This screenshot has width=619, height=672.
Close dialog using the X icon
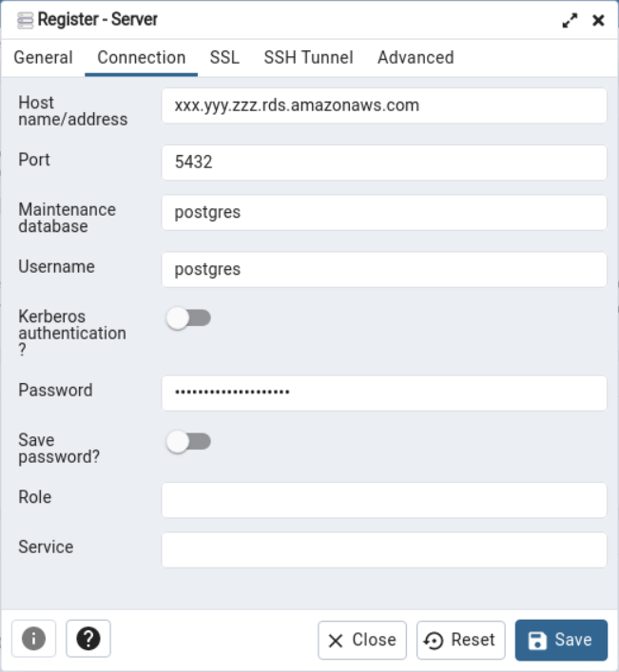598,20
